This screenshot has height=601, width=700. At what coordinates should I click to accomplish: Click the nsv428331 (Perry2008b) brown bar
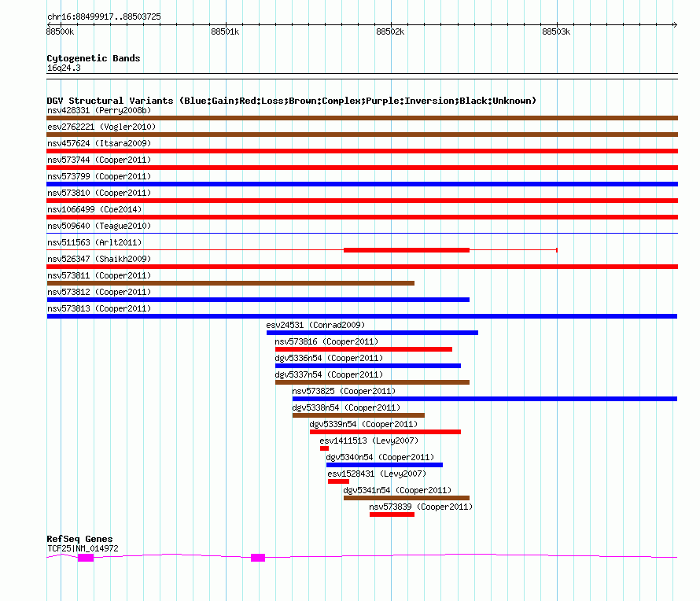[x=362, y=118]
